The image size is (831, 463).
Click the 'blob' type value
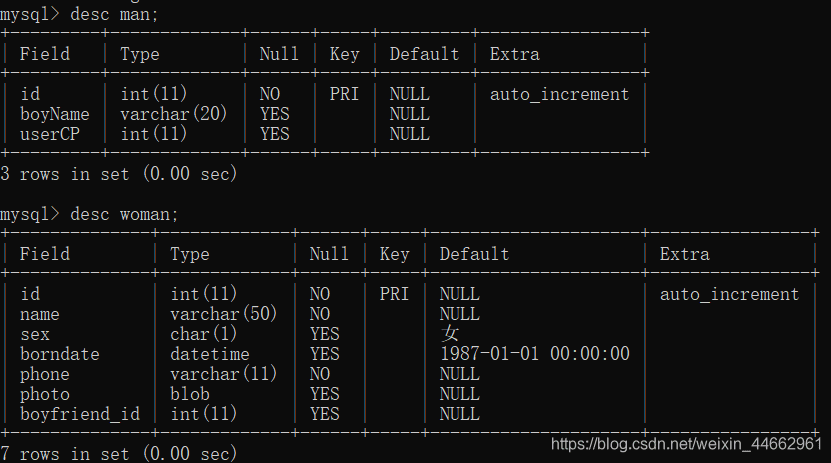[x=189, y=394]
